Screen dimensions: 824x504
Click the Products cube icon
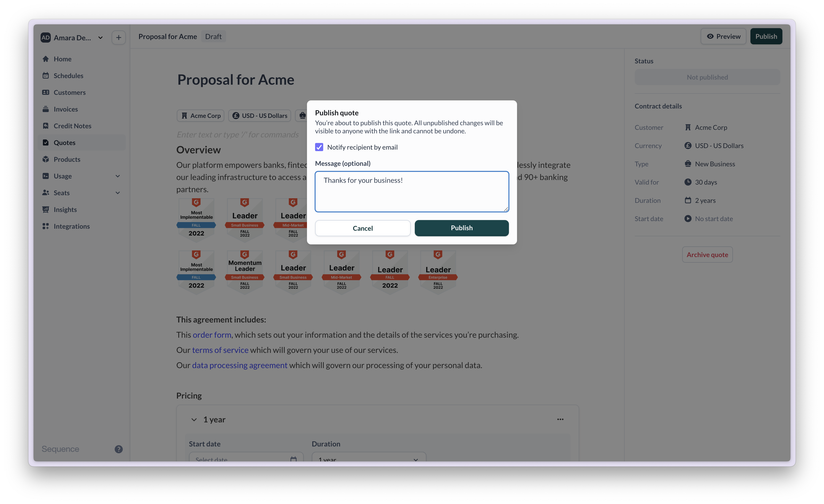46,159
